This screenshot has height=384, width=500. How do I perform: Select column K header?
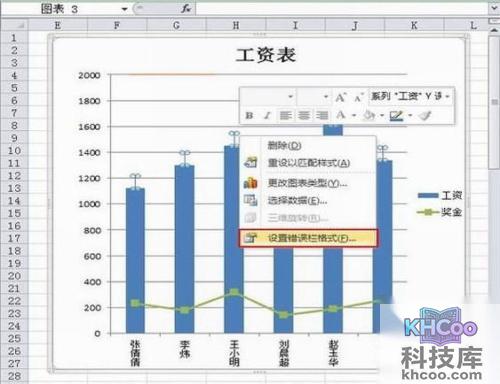[414, 25]
